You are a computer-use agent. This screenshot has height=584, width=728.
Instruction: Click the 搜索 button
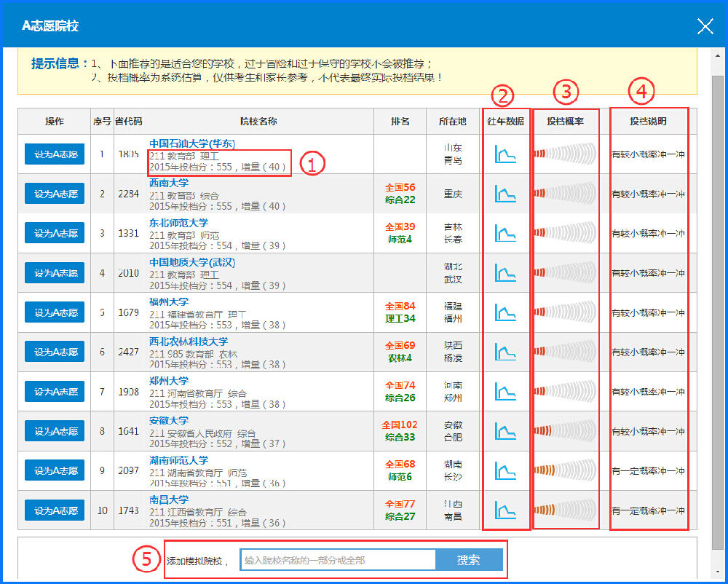click(x=469, y=560)
